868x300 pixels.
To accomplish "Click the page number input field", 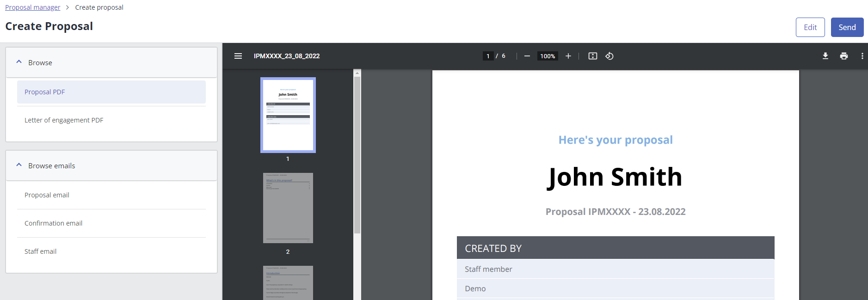I will click(x=488, y=56).
